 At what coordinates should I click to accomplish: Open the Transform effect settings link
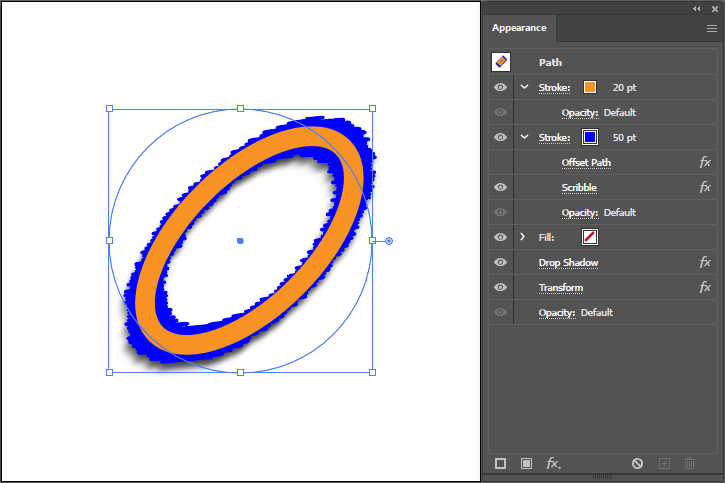(560, 288)
